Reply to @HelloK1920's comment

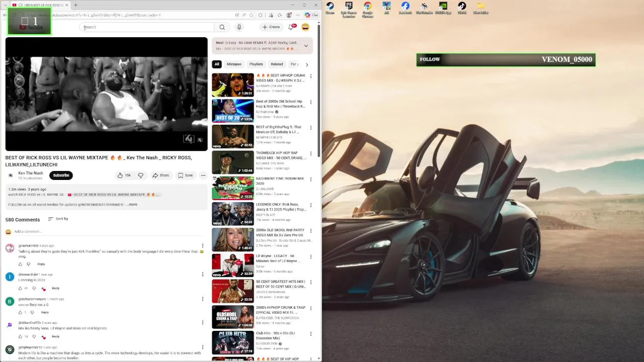tap(41, 264)
